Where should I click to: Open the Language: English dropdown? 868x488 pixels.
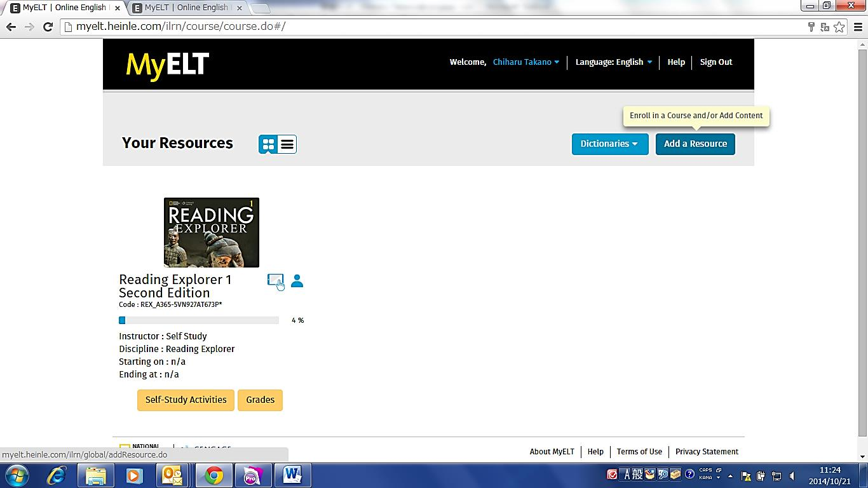pos(614,62)
